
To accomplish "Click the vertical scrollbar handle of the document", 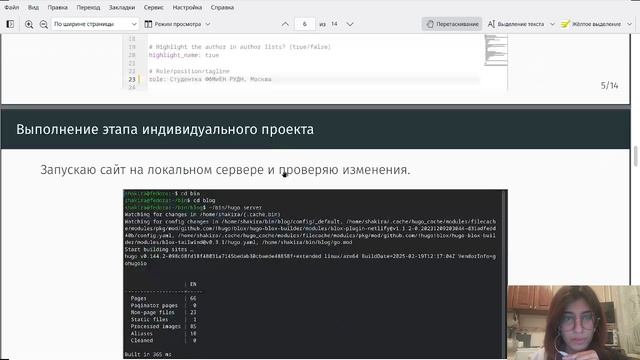I will point(636,156).
